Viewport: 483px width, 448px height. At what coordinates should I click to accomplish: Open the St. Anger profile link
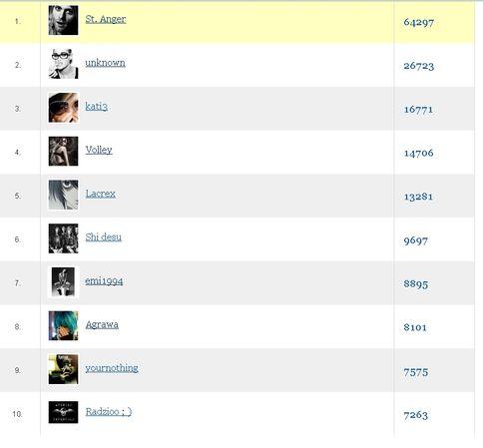point(106,19)
